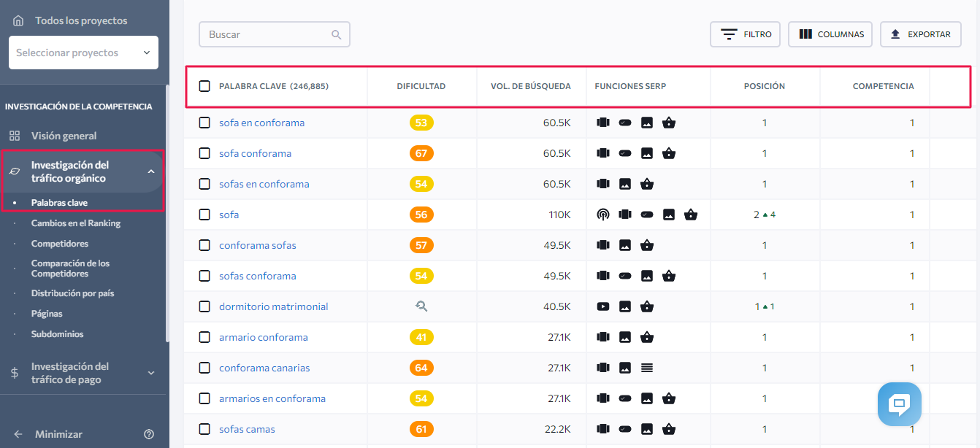Screen dimensions: 980x448
Task: Click the basket icon in armario conforama row
Action: [646, 337]
